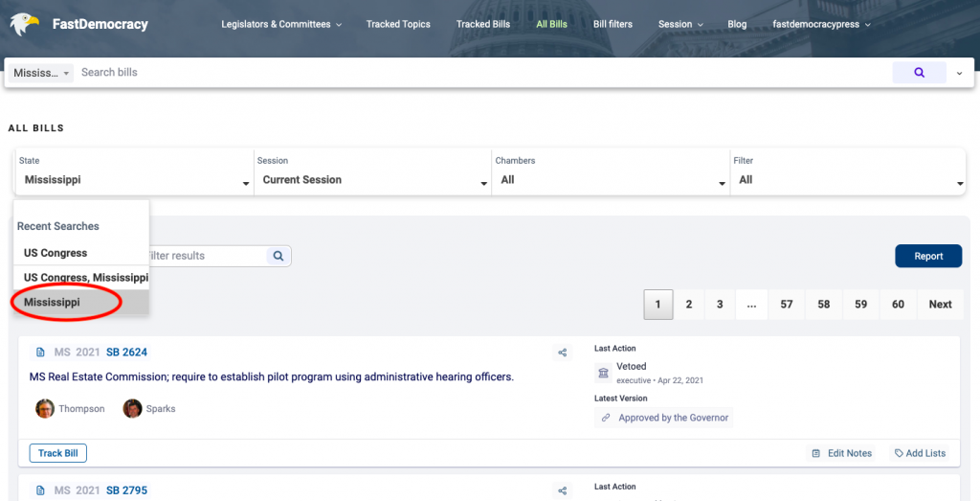
Task: Click into the Search bills field
Action: pyautogui.click(x=479, y=73)
